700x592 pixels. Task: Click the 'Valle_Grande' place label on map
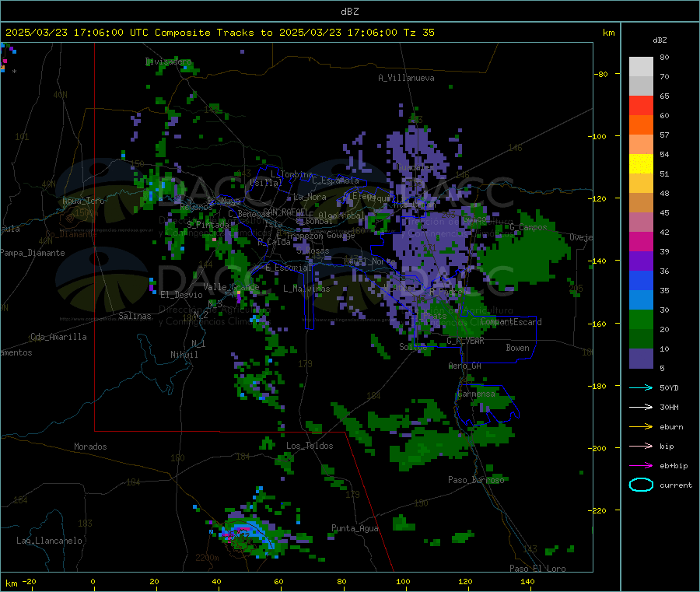pos(231,286)
